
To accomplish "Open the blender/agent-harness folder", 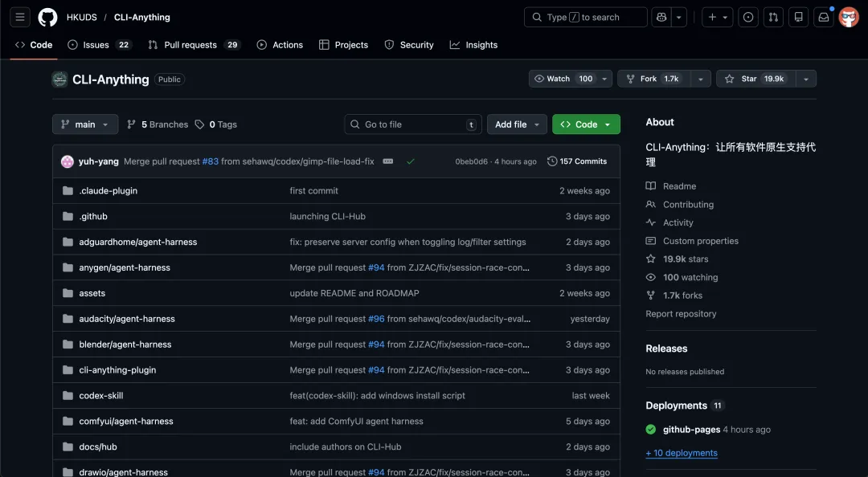I will point(125,344).
